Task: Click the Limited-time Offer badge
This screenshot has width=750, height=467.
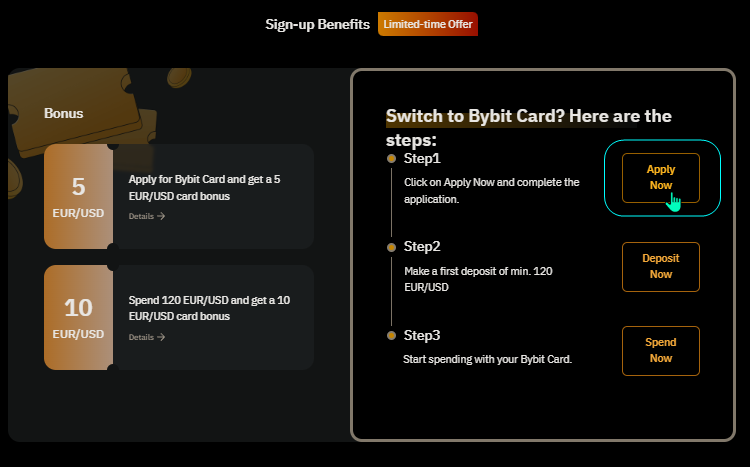Action: point(428,24)
